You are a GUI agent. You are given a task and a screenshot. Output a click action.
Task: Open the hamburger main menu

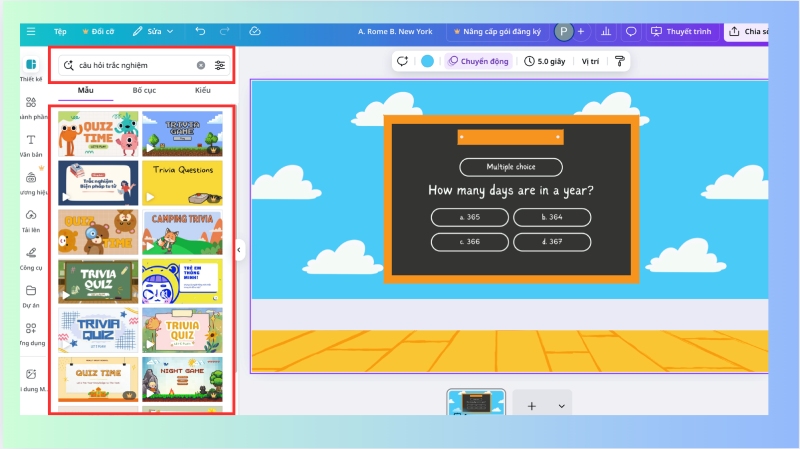[31, 31]
